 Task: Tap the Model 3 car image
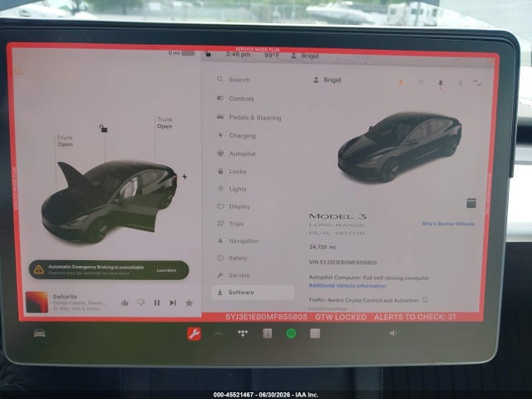[399, 147]
